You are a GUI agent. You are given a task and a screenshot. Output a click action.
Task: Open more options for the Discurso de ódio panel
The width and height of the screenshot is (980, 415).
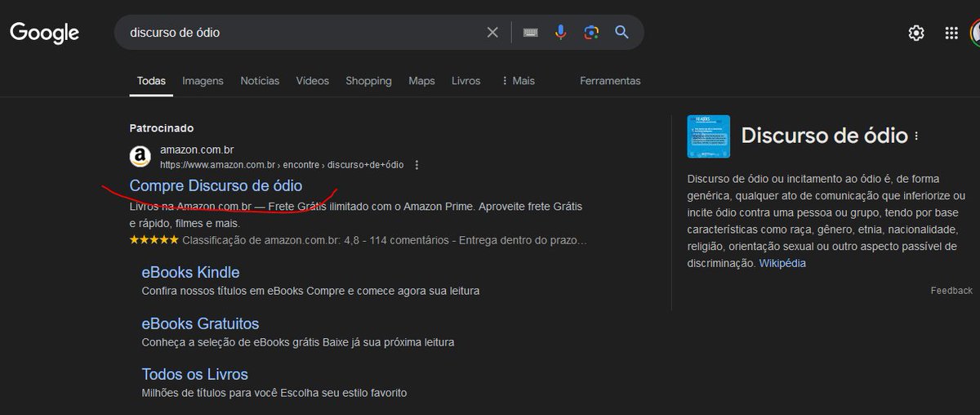click(x=916, y=136)
